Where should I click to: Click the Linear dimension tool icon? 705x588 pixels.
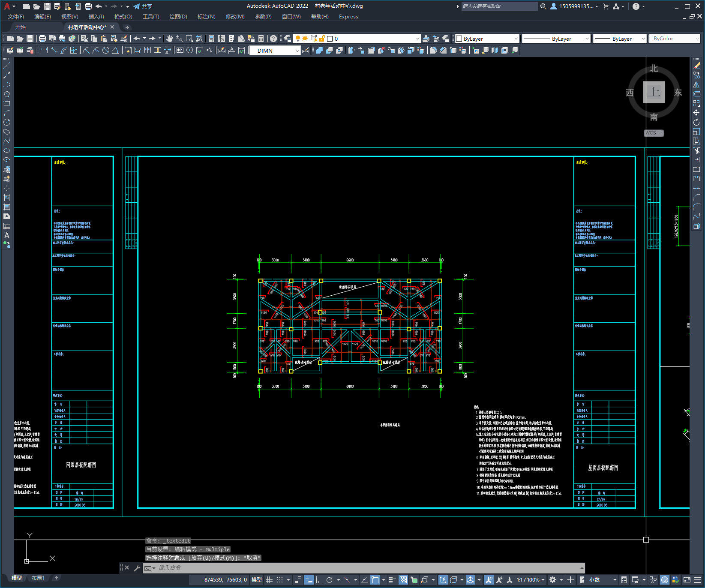pyautogui.click(x=44, y=50)
